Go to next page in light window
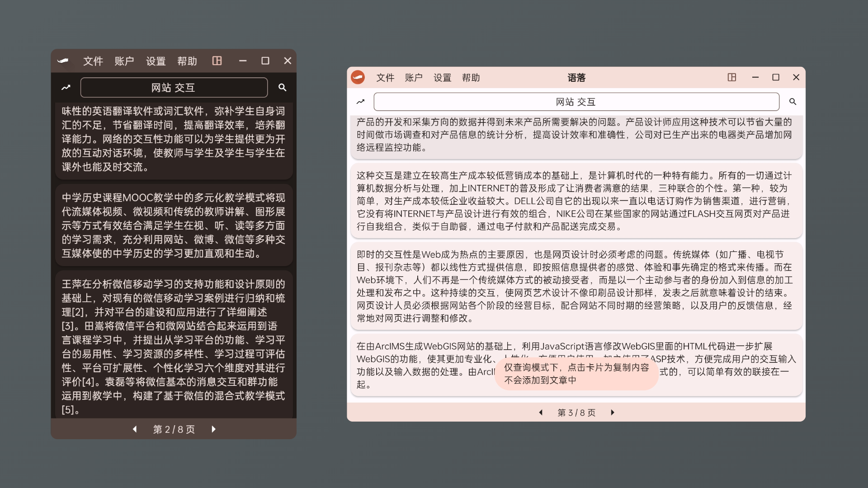Viewport: 868px width, 488px height. (x=613, y=413)
